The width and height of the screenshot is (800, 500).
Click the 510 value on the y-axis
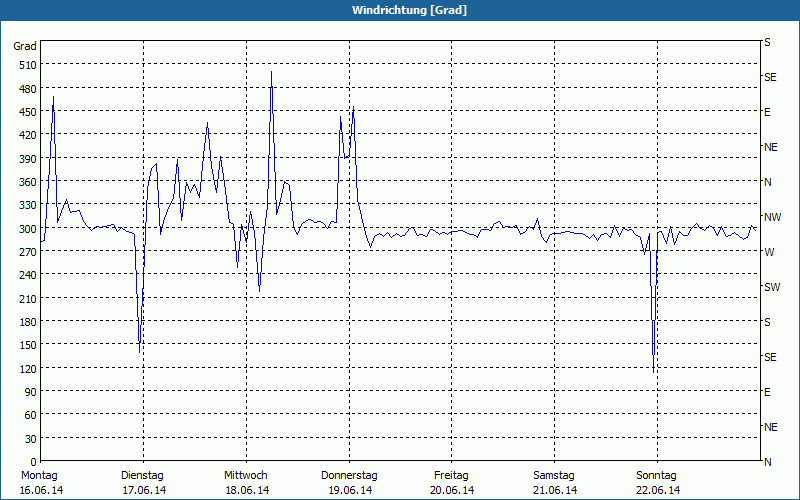pyautogui.click(x=25, y=65)
